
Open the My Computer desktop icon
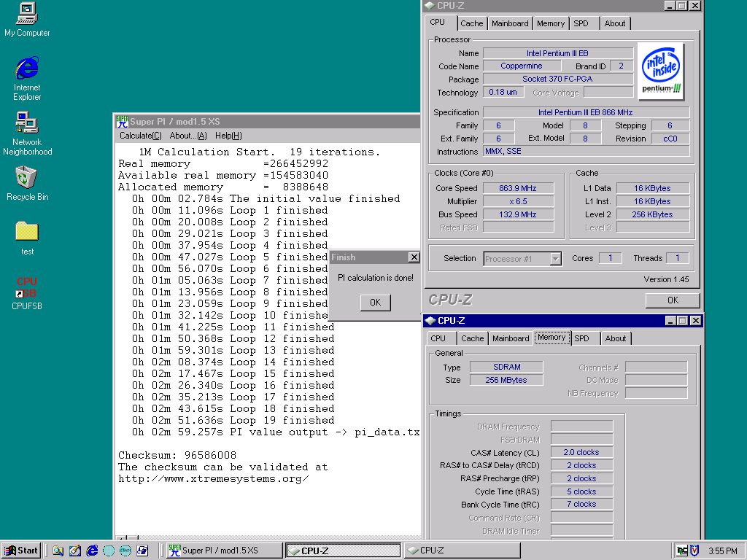(27, 20)
